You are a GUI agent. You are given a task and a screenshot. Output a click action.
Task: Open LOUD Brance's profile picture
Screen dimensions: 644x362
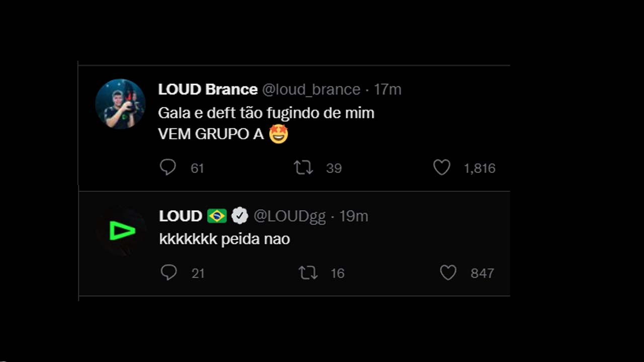120,104
